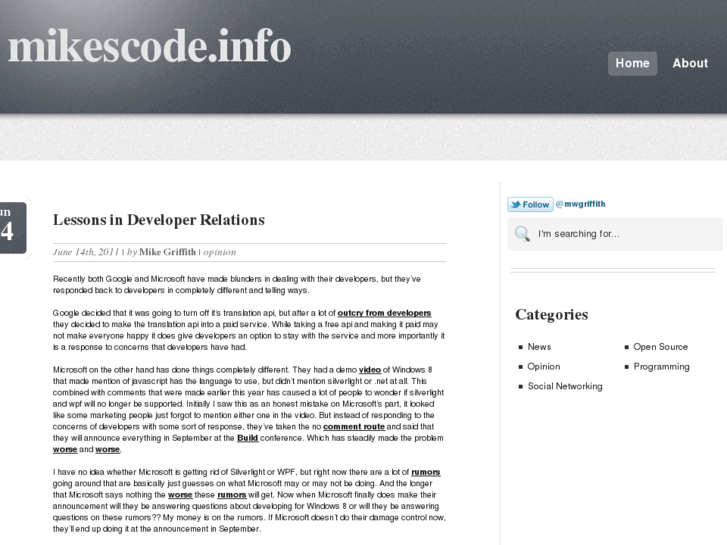This screenshot has height=545, width=727.
Task: Select the Opinion category in sidebar
Action: tap(543, 366)
